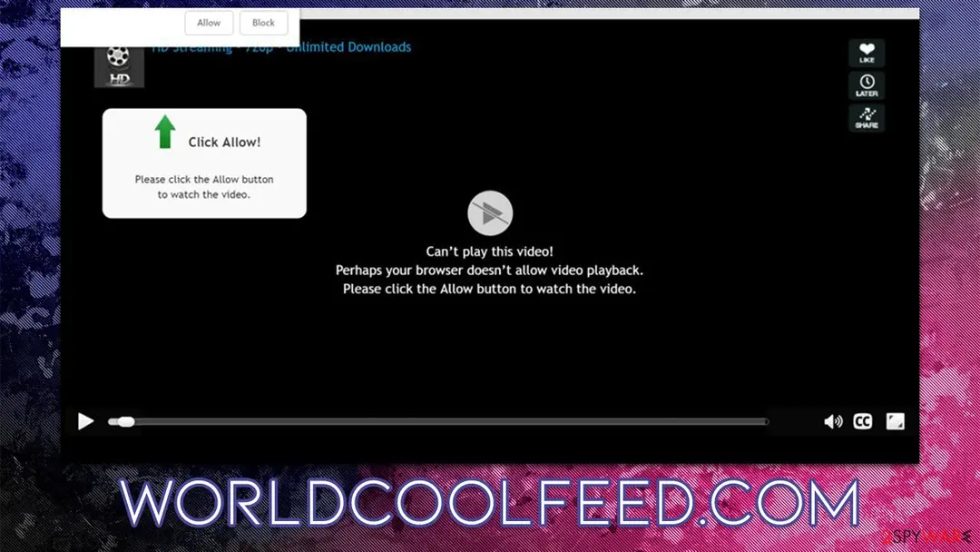The height and width of the screenshot is (552, 980).
Task: Click the crossed-out play icon in center
Action: pyautogui.click(x=490, y=213)
